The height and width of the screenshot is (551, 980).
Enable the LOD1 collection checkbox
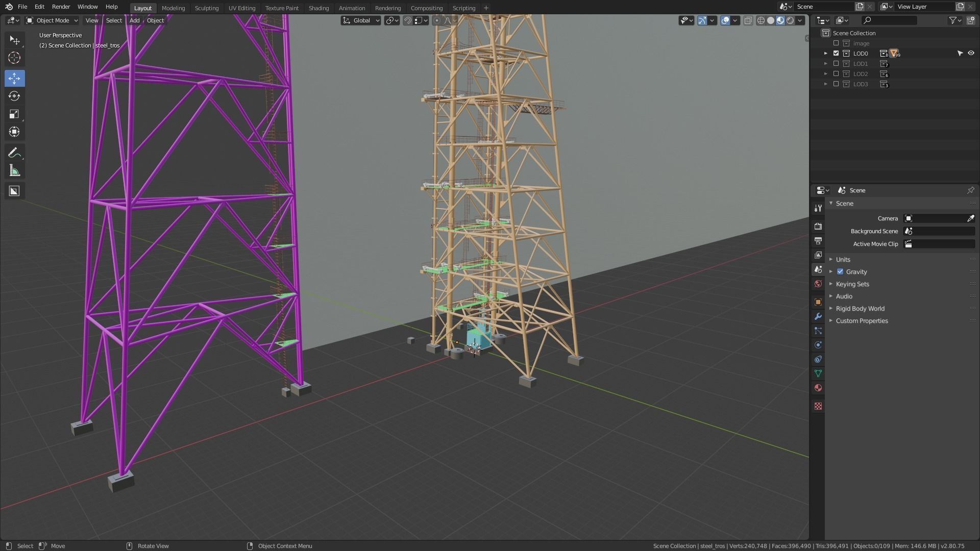[836, 64]
